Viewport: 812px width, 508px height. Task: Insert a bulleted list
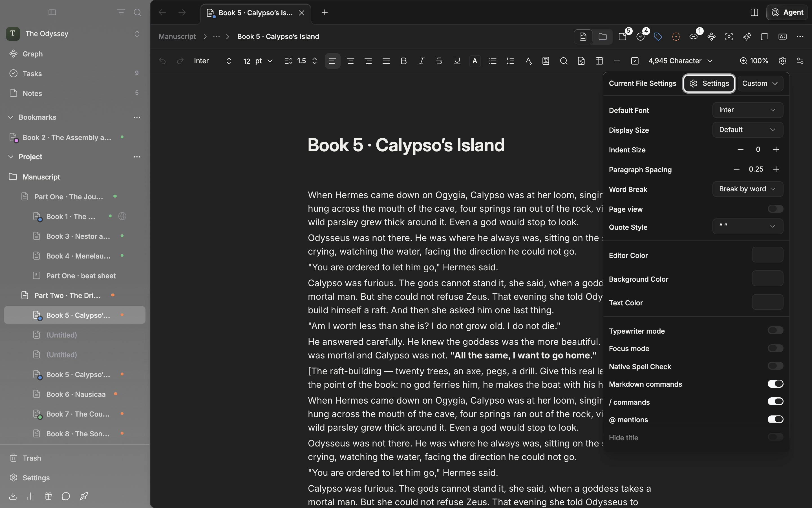[x=493, y=61]
